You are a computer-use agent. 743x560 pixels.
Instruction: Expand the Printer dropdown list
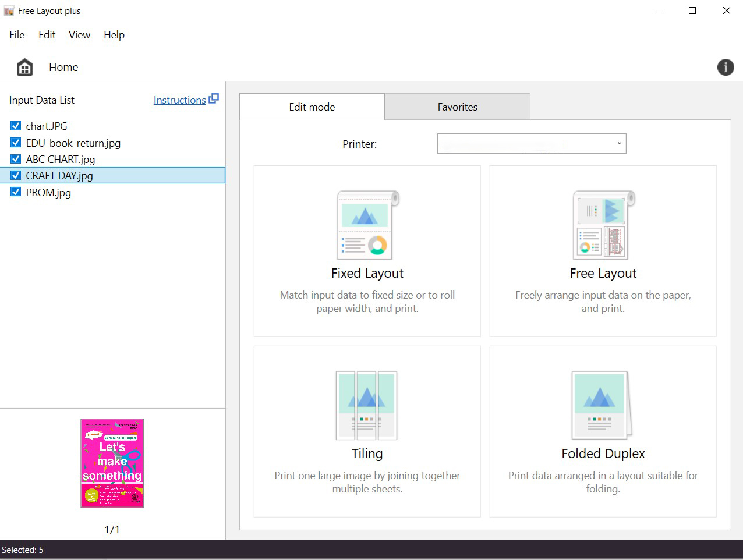pos(619,143)
